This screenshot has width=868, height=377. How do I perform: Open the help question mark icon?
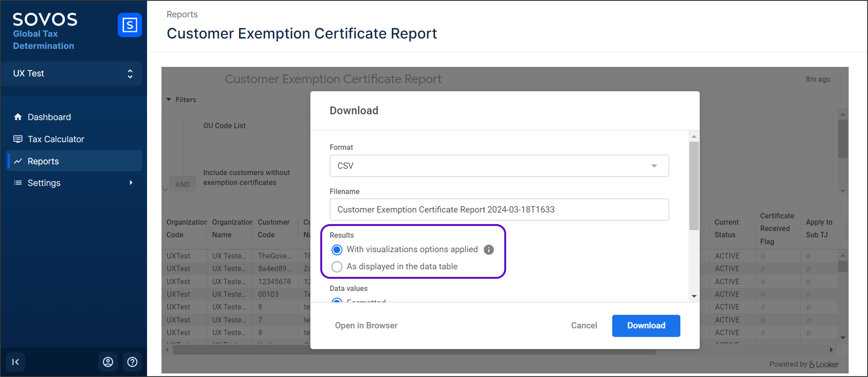[x=132, y=362]
